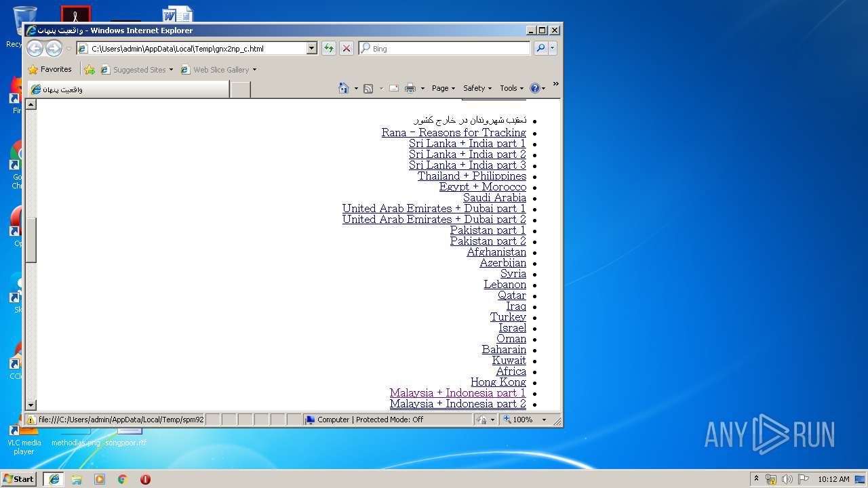The height and width of the screenshot is (488, 868).
Task: Open the United Arab Emirates + Dubai part 1 link
Action: (434, 208)
